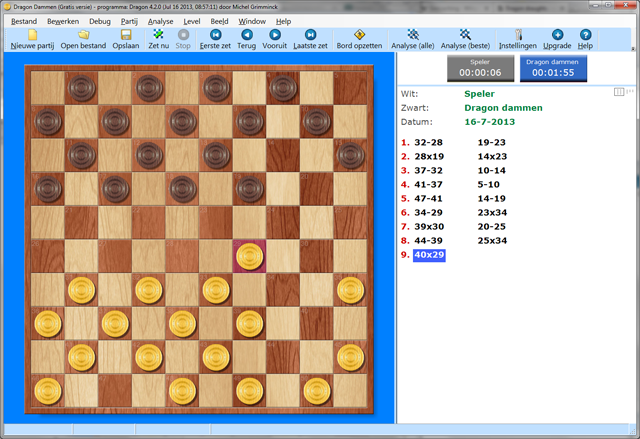Screen dimensions: 640x439
Task: Jump to last move with Laatste zet
Action: [310, 40]
